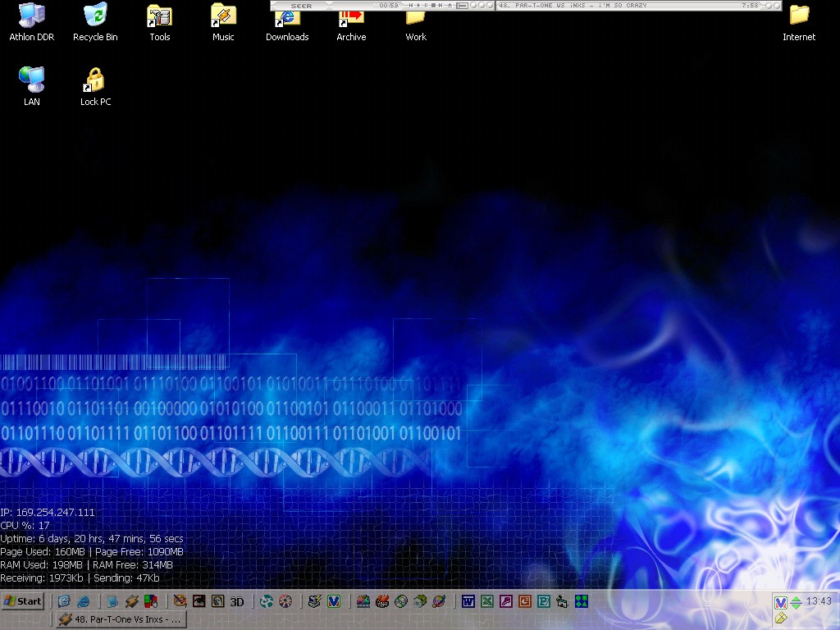Launch Microsoft Excel from the taskbar

(x=487, y=601)
